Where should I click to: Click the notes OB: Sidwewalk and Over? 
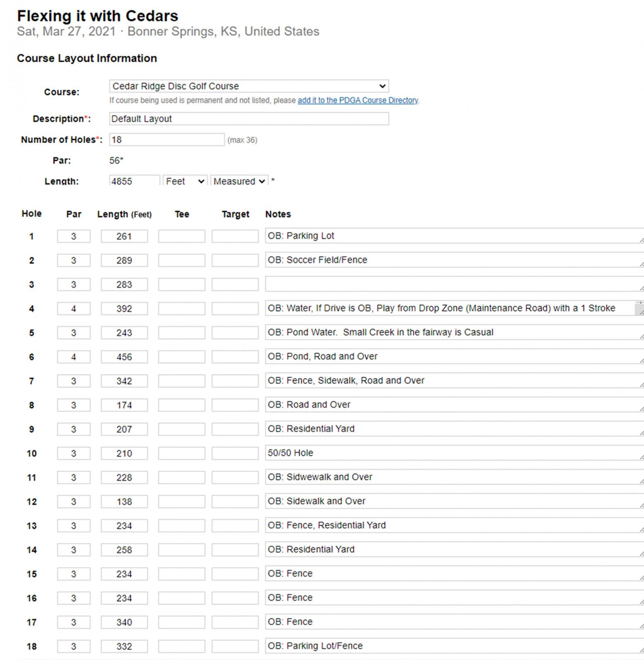[454, 477]
